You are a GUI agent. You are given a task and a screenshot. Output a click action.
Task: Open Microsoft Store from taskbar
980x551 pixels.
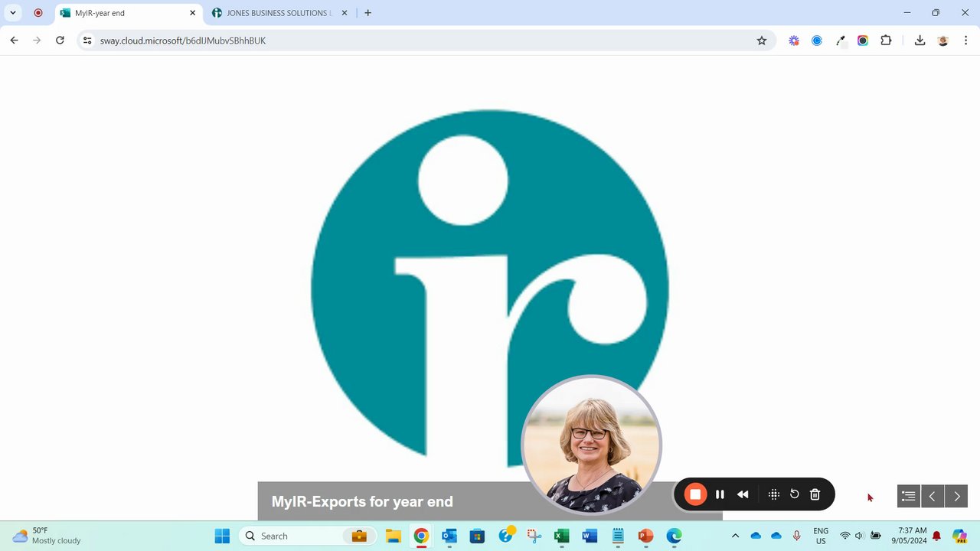click(477, 536)
